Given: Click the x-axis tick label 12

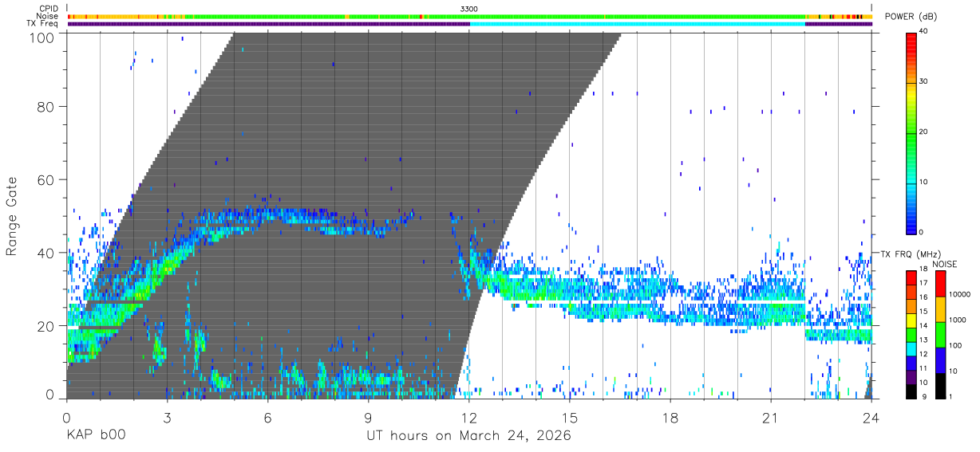Looking at the screenshot, I should (468, 418).
